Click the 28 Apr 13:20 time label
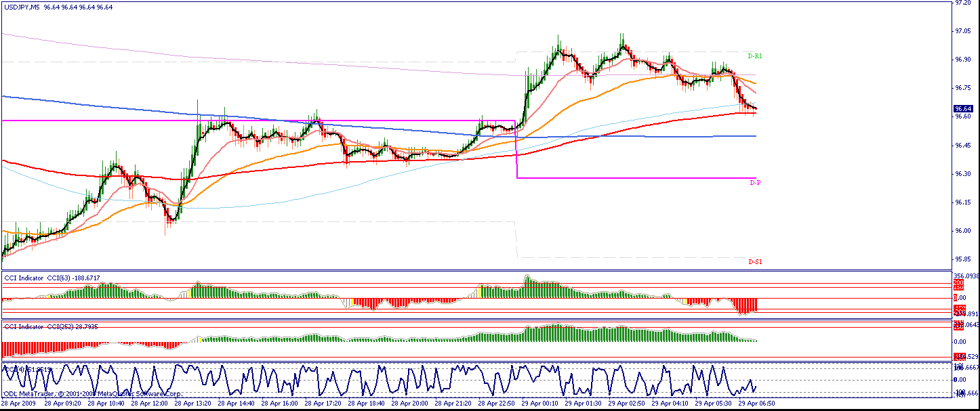Viewport: 980px width, 411px height. tap(192, 404)
